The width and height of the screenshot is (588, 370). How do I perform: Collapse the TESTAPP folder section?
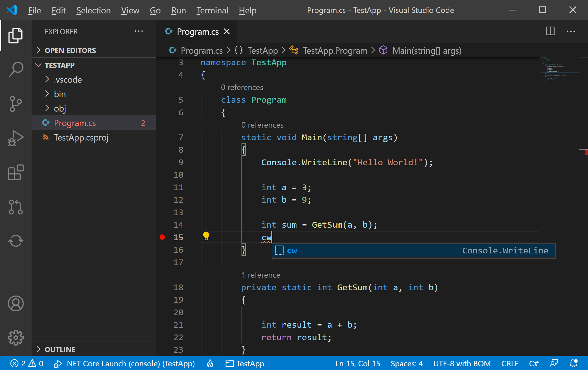59,65
